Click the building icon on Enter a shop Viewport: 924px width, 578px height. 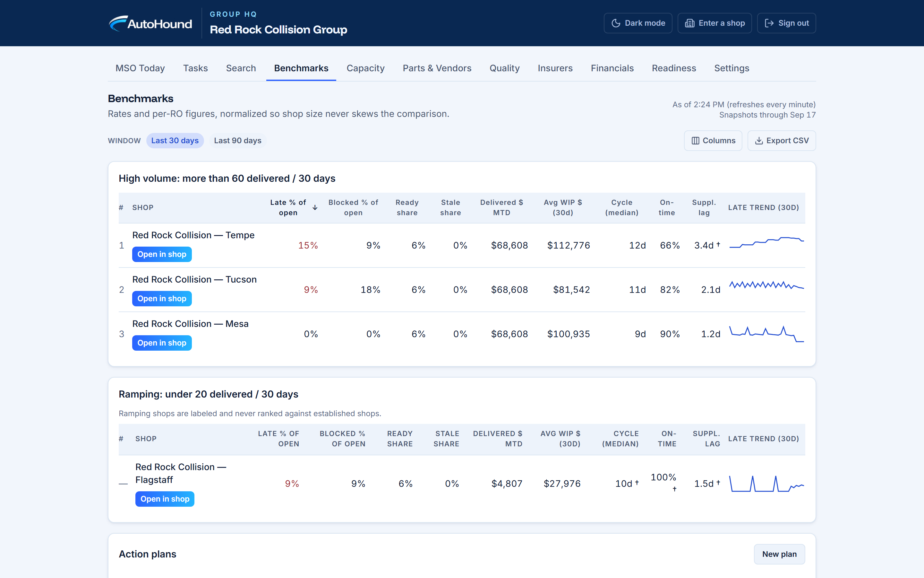(689, 23)
